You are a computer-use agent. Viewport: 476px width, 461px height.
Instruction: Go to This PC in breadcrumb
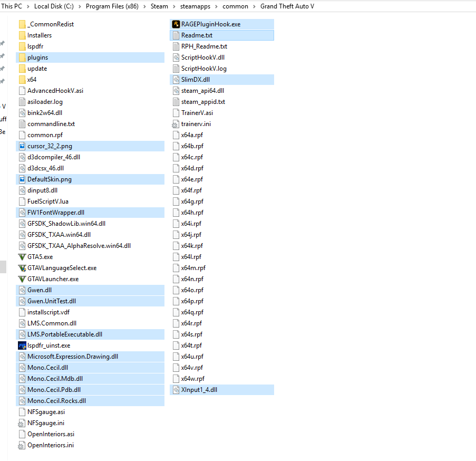[12, 6]
